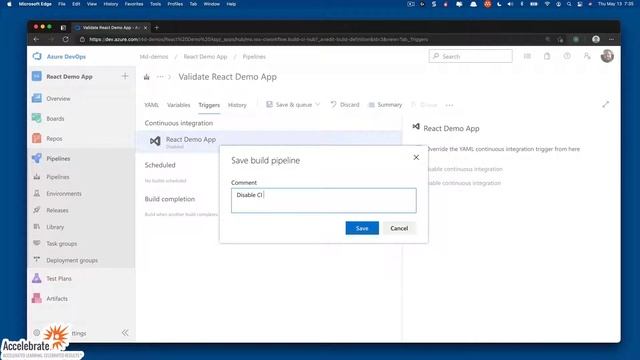The height and width of the screenshot is (360, 640).
Task: Reload the page in Edge
Action: [x=66, y=40]
